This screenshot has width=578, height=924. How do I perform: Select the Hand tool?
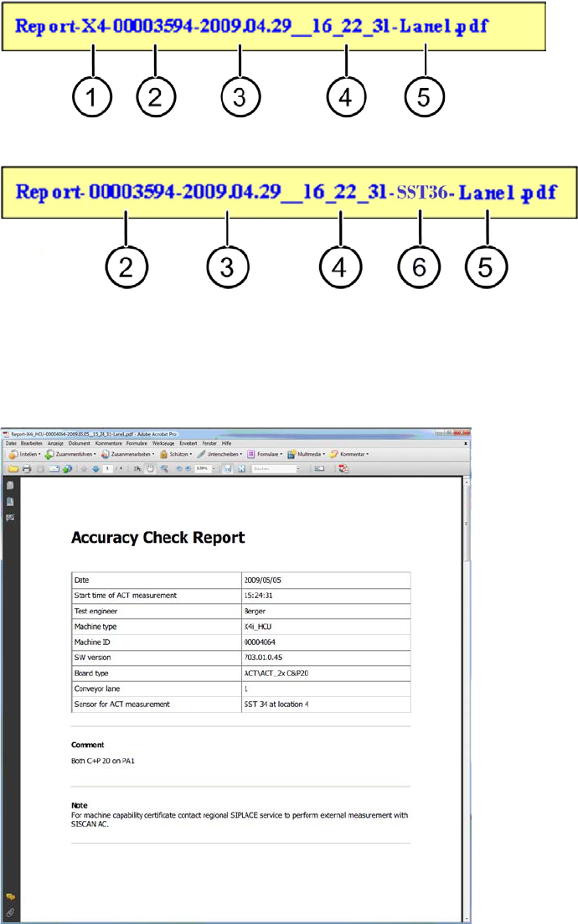click(x=150, y=469)
